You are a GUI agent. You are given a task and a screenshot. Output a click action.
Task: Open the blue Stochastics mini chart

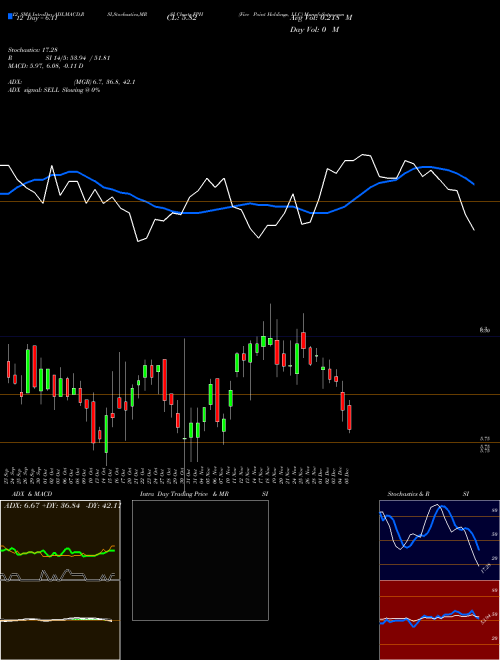click(439, 540)
